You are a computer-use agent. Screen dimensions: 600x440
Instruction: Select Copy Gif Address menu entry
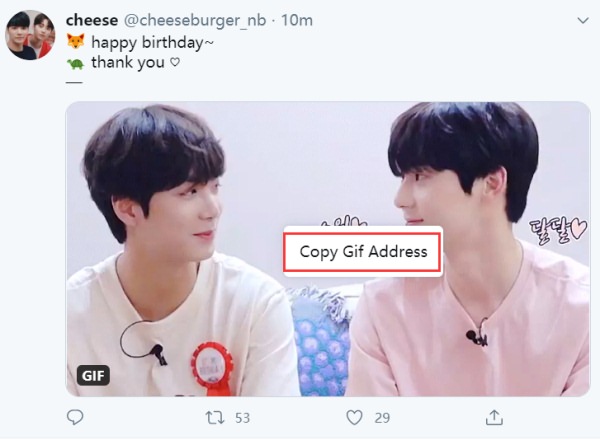point(363,252)
